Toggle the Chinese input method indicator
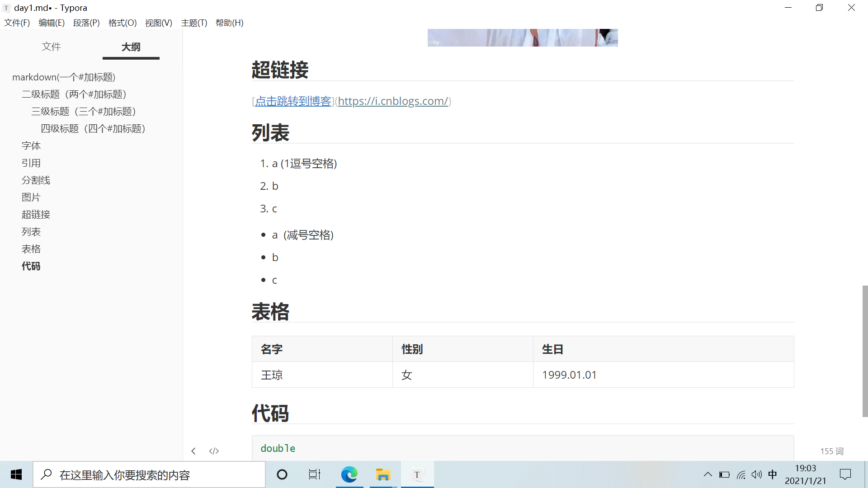The height and width of the screenshot is (488, 868). (x=773, y=474)
